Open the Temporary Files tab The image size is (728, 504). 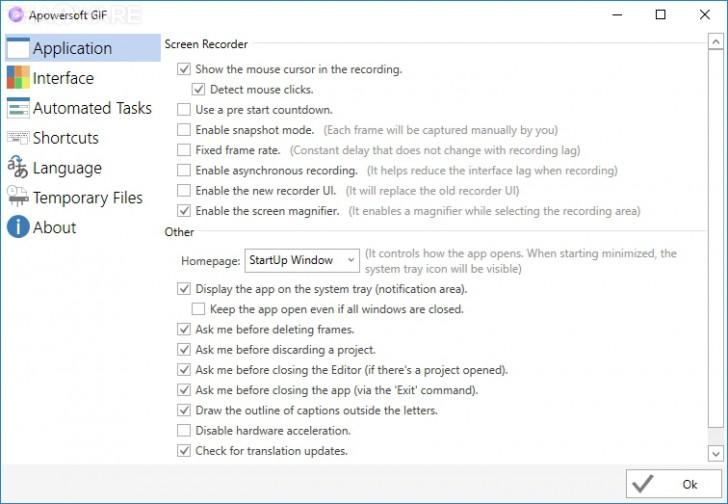(x=83, y=197)
